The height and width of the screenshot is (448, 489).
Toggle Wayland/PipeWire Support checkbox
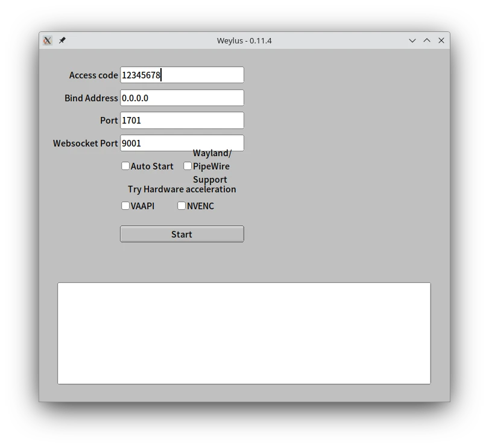point(188,166)
